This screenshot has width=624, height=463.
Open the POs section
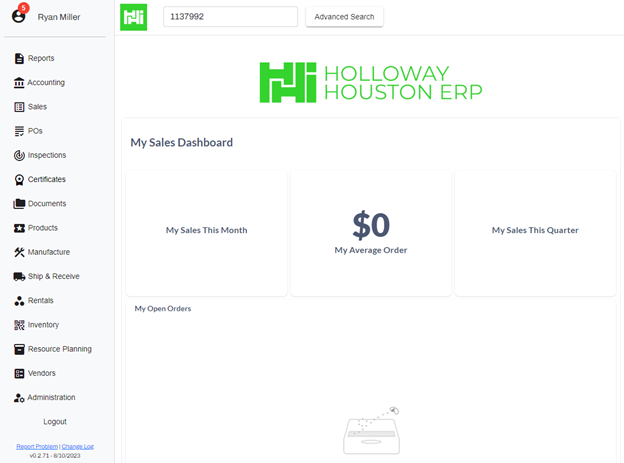(35, 131)
